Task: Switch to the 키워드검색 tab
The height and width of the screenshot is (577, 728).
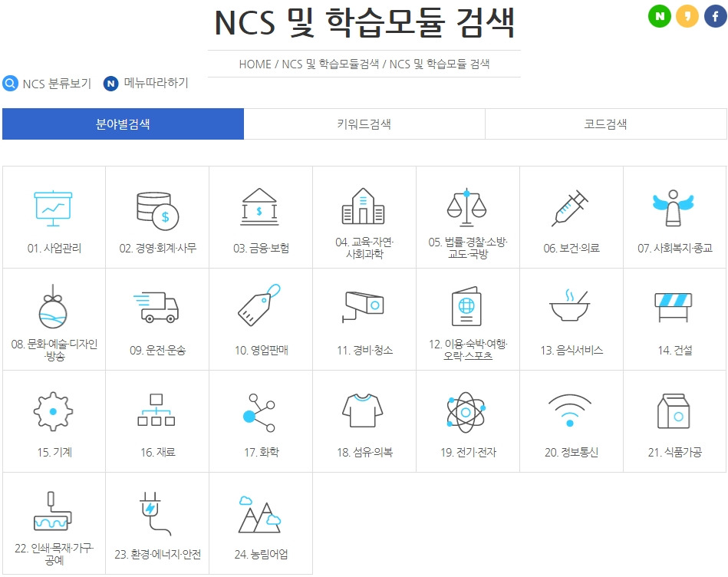Action: click(x=364, y=124)
